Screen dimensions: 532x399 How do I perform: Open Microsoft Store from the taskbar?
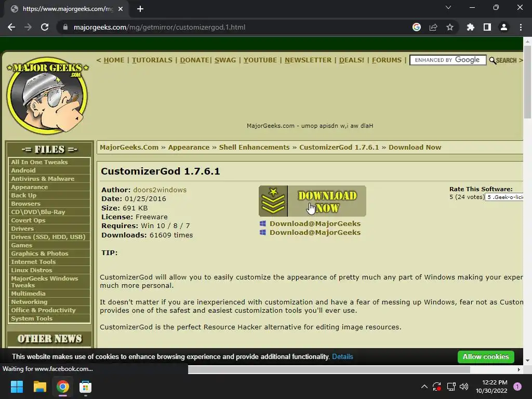(85, 387)
